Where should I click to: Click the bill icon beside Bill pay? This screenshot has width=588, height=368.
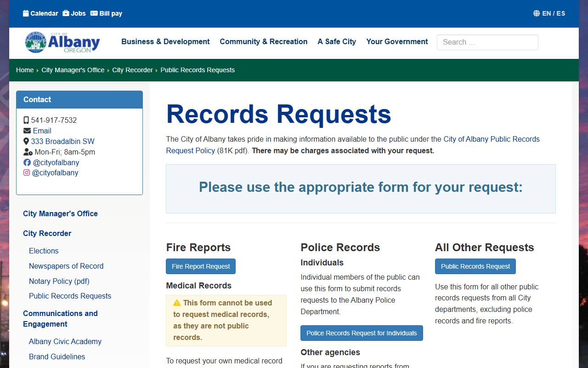(x=94, y=13)
